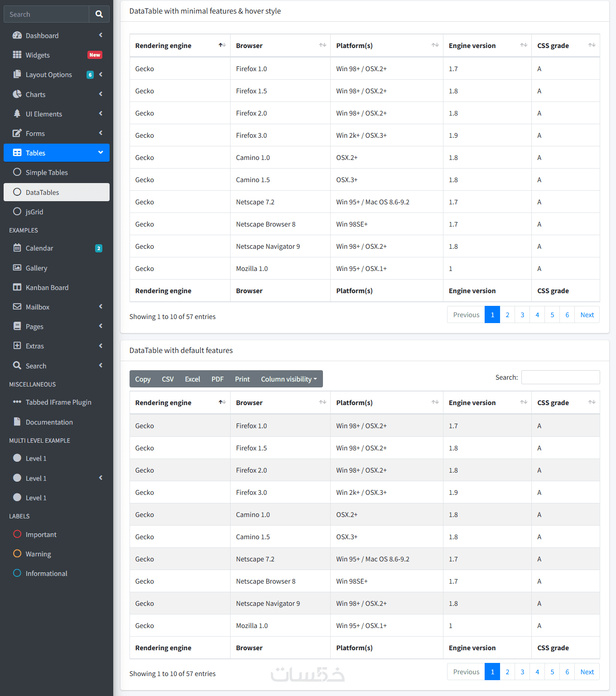Click Next in the default features table pagination
The image size is (616, 696).
click(587, 672)
